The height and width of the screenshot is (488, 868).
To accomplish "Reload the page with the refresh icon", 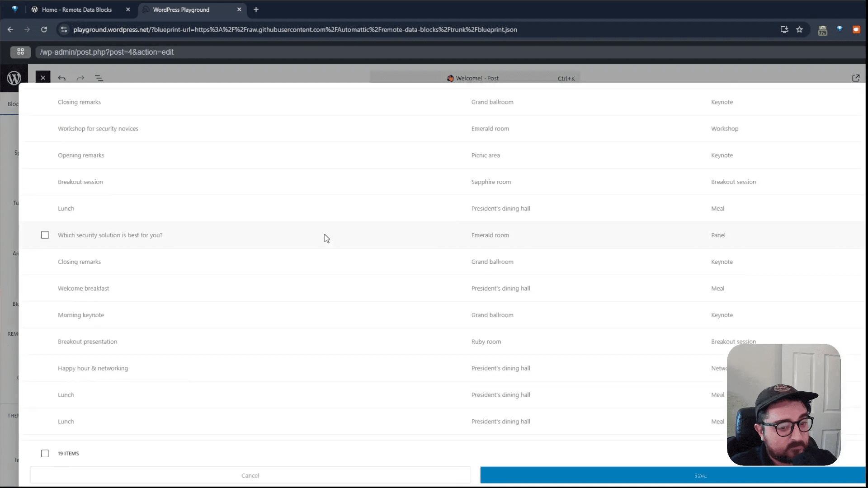I will click(x=44, y=29).
